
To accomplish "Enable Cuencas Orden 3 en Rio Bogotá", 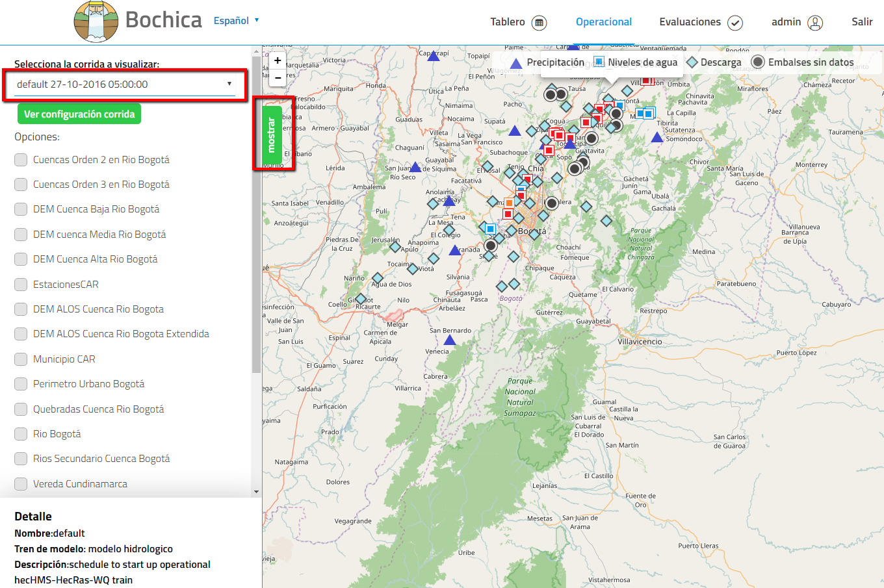I will pos(21,185).
